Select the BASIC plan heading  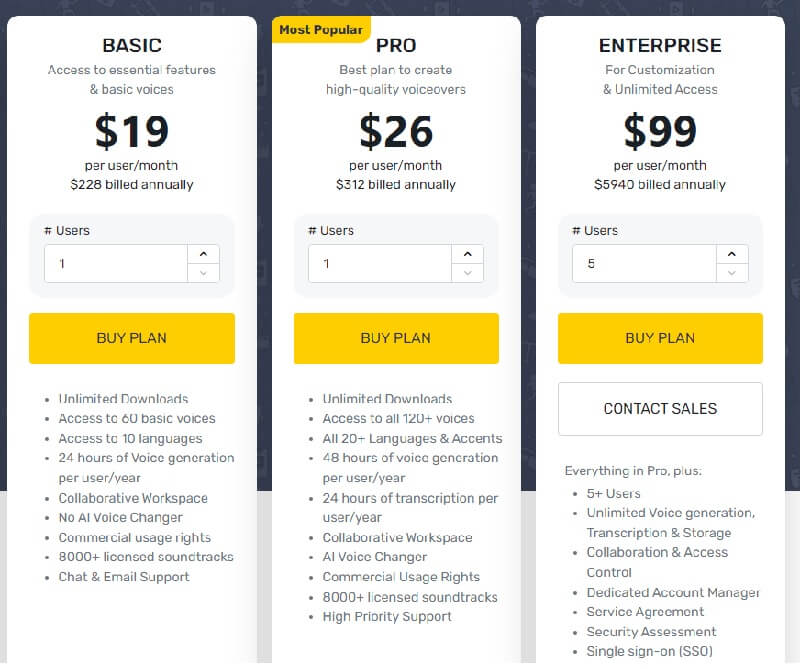[x=132, y=45]
